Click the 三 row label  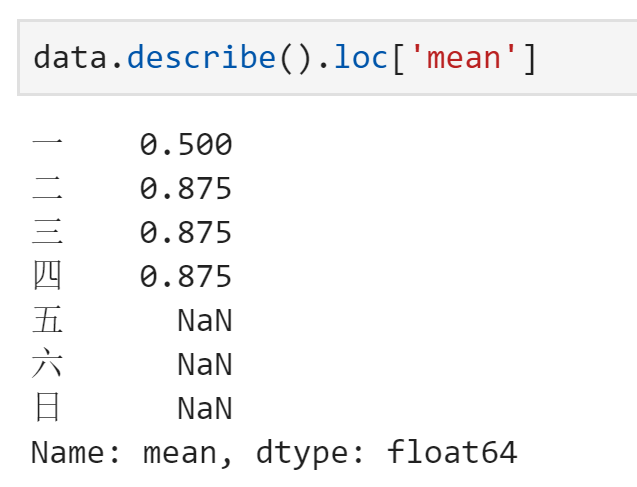[47, 232]
